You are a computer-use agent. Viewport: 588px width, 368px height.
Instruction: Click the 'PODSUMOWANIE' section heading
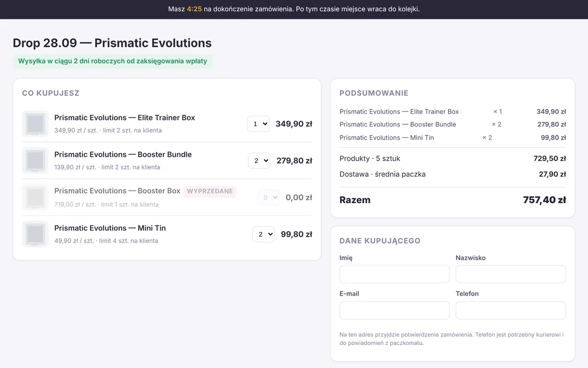point(374,93)
